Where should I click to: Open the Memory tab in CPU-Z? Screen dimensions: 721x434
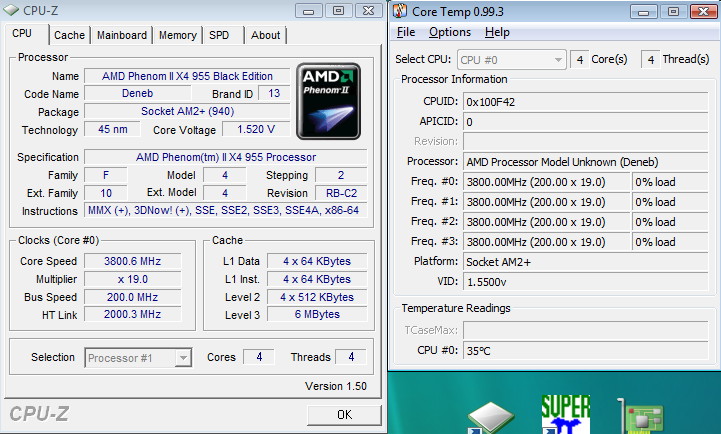pyautogui.click(x=177, y=35)
